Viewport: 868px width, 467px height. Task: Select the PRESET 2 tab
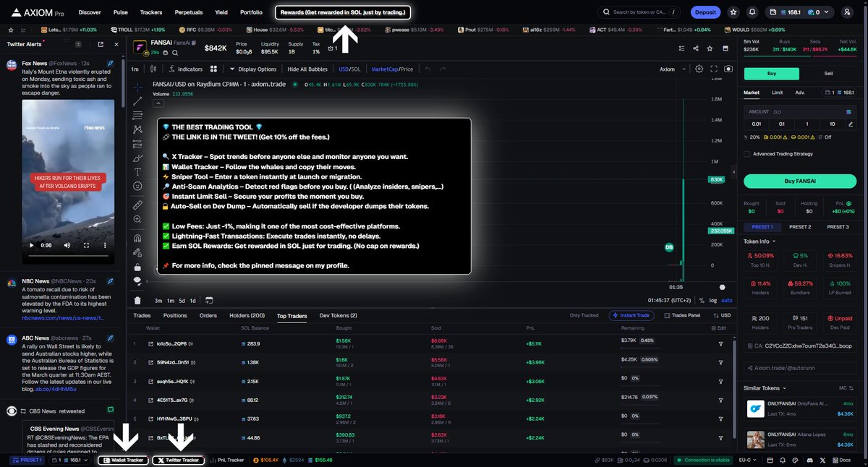tap(799, 227)
